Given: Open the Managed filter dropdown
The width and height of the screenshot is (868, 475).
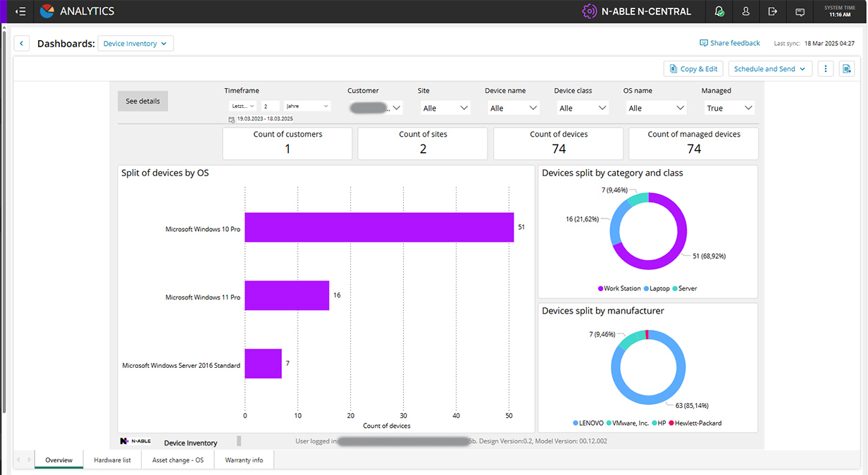Looking at the screenshot, I should [x=729, y=108].
